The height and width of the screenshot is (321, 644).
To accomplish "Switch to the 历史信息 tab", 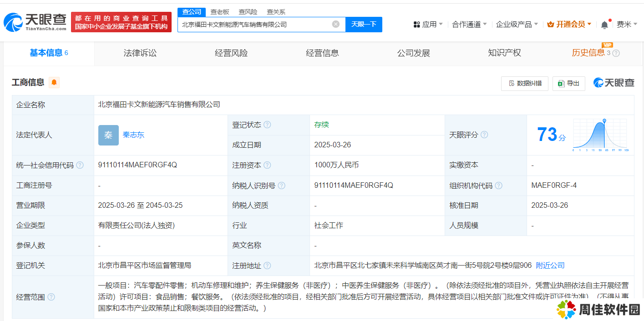I will pyautogui.click(x=588, y=53).
